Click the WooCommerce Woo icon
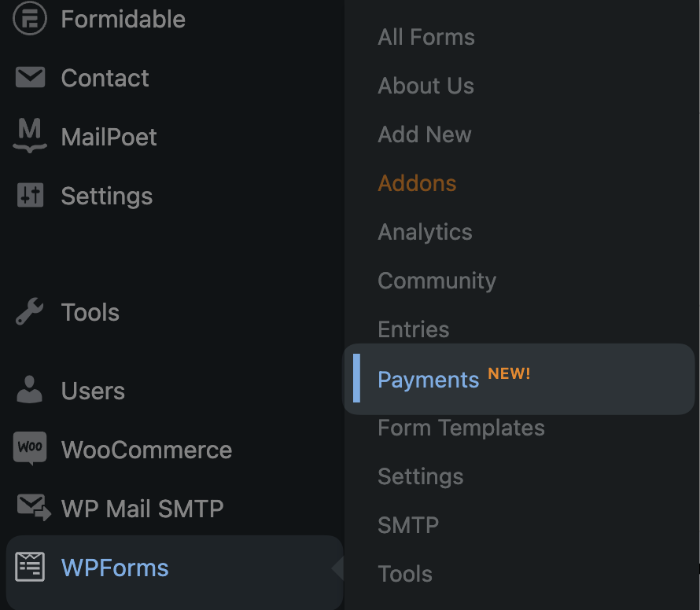The width and height of the screenshot is (700, 610). [30, 448]
